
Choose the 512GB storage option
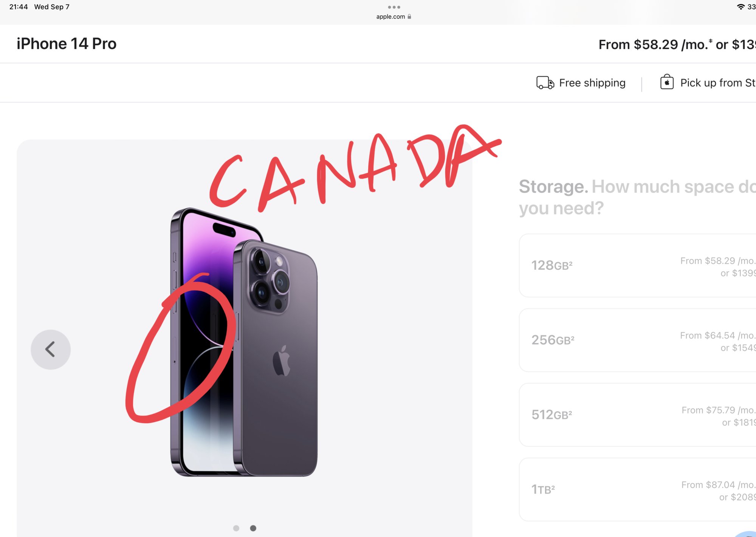tap(637, 415)
